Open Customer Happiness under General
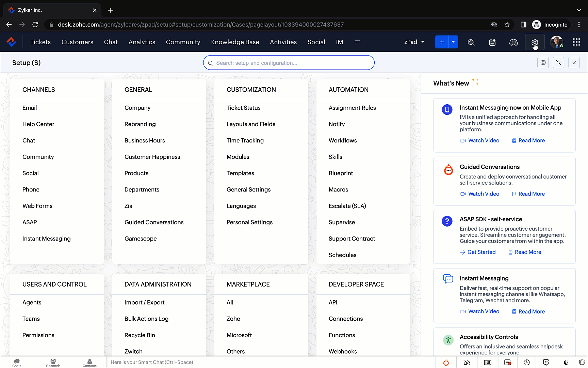 [x=152, y=157]
